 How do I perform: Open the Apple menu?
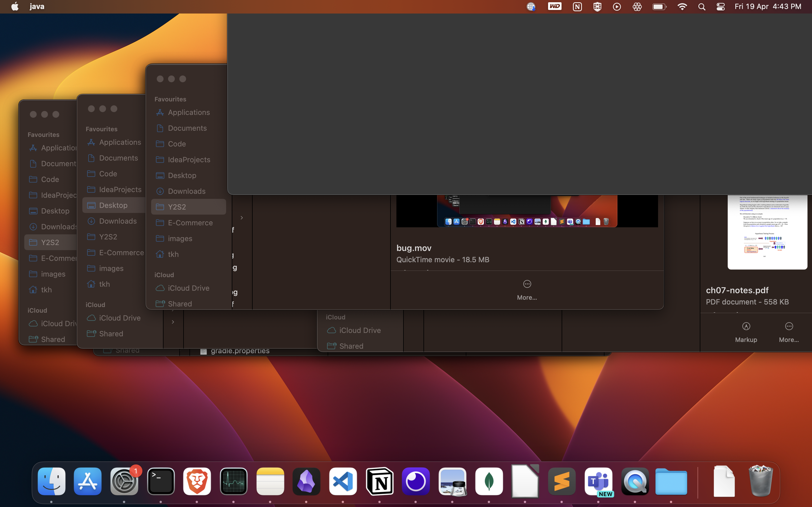[x=15, y=7]
